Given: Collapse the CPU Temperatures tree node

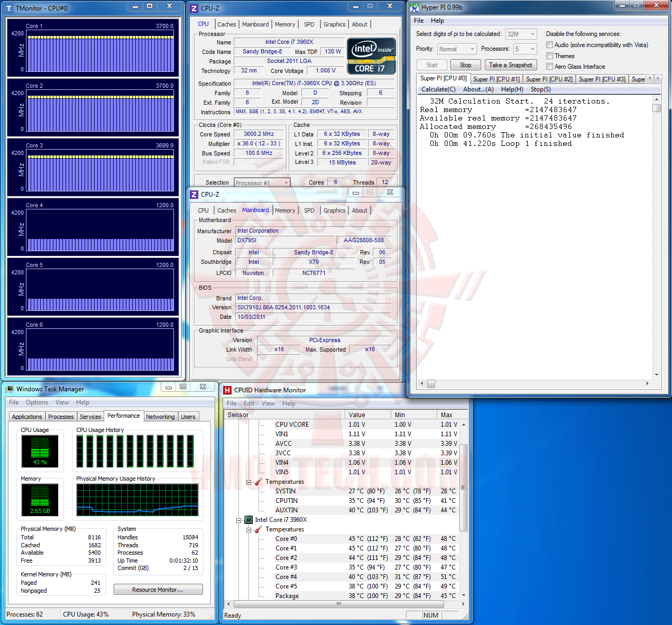Looking at the screenshot, I should pyautogui.click(x=248, y=530).
